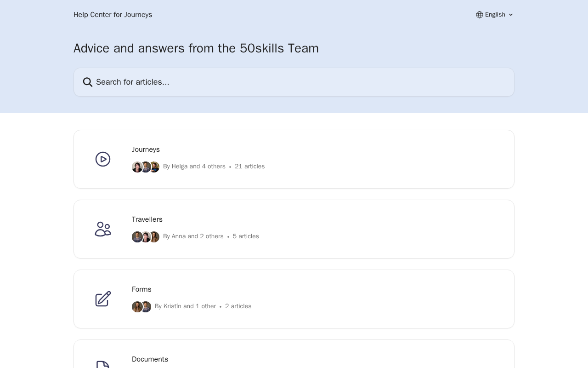
Task: Open the Forms collection title
Action: tap(141, 289)
